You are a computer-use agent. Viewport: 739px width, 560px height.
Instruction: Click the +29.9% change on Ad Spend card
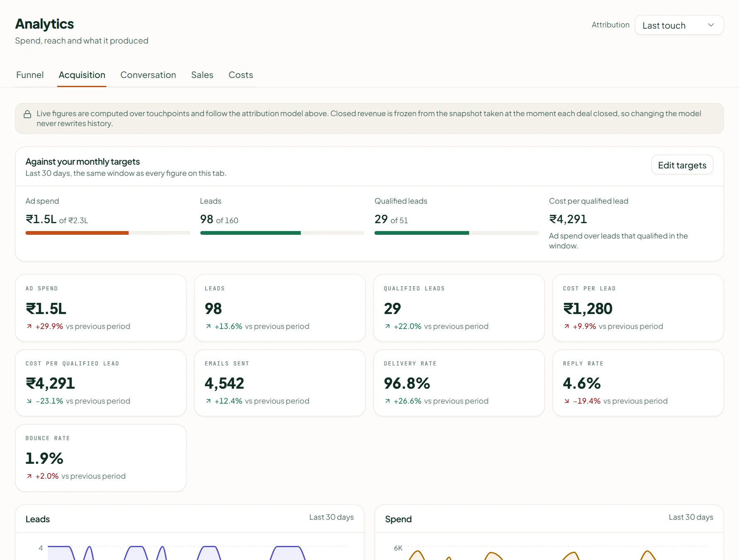point(49,326)
